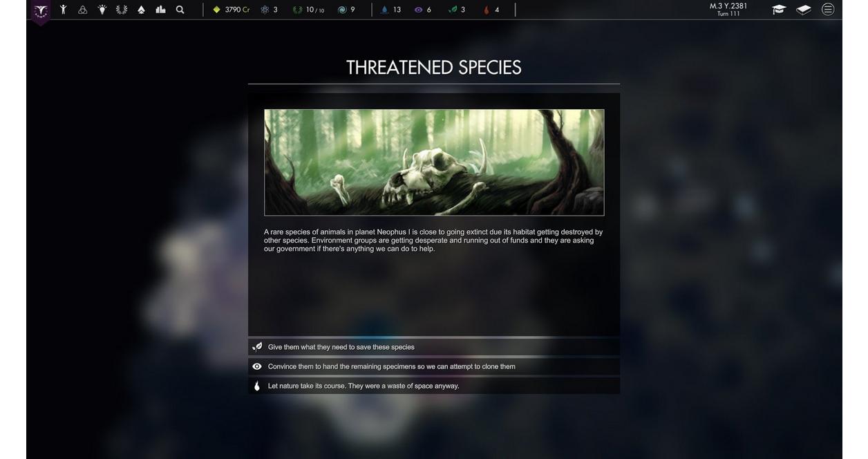Screen dimensions: 868x459
Task: Click the value 9 beside teal spiral
Action: pyautogui.click(x=352, y=10)
